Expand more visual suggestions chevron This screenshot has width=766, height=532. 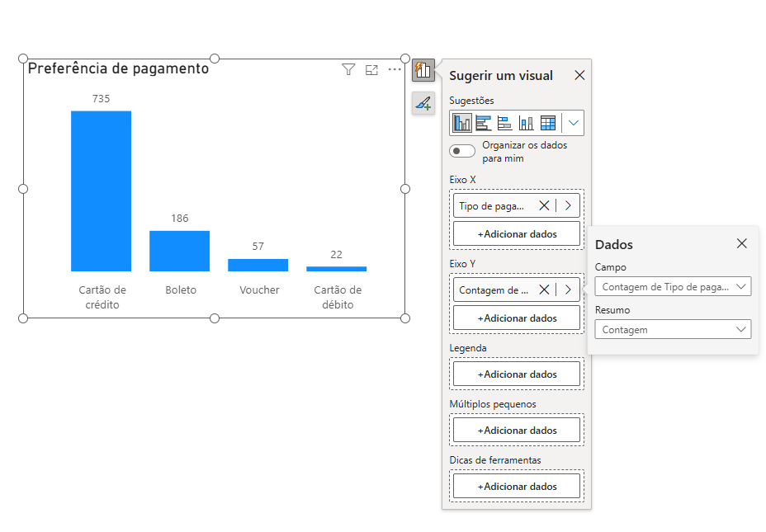click(574, 123)
